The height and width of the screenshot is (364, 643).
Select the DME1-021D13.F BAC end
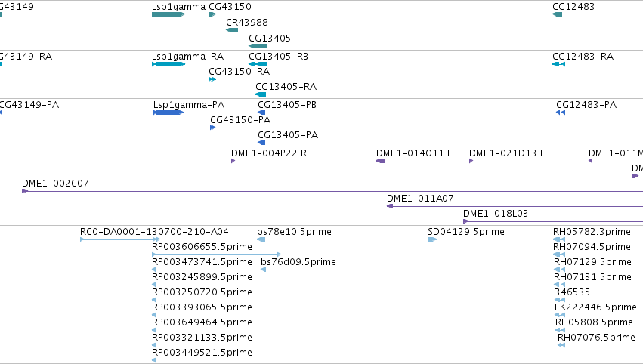coord(471,161)
